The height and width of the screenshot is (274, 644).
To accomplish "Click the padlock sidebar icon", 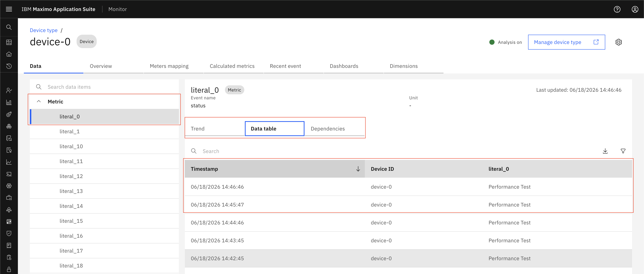I will [9, 269].
